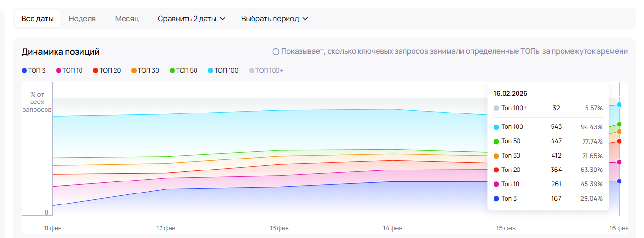
Task: Toggle the ТОП 3 series in legend
Action: tap(34, 71)
